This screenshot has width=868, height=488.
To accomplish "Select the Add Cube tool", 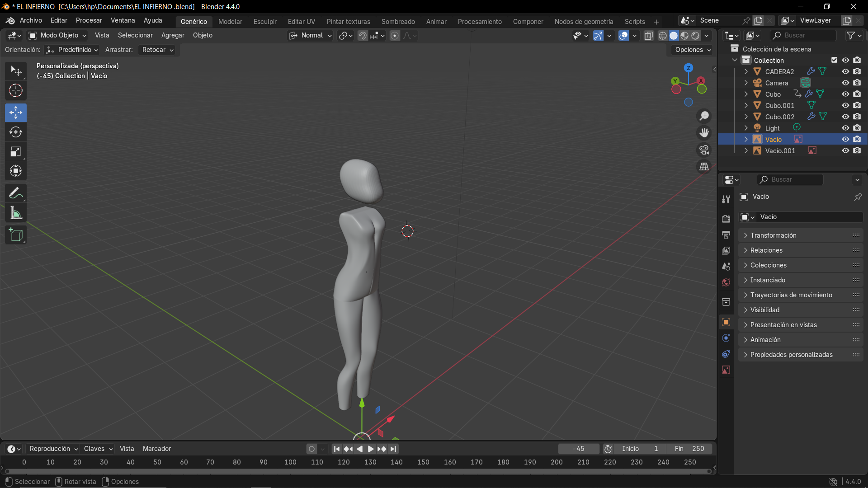I will click(x=16, y=235).
